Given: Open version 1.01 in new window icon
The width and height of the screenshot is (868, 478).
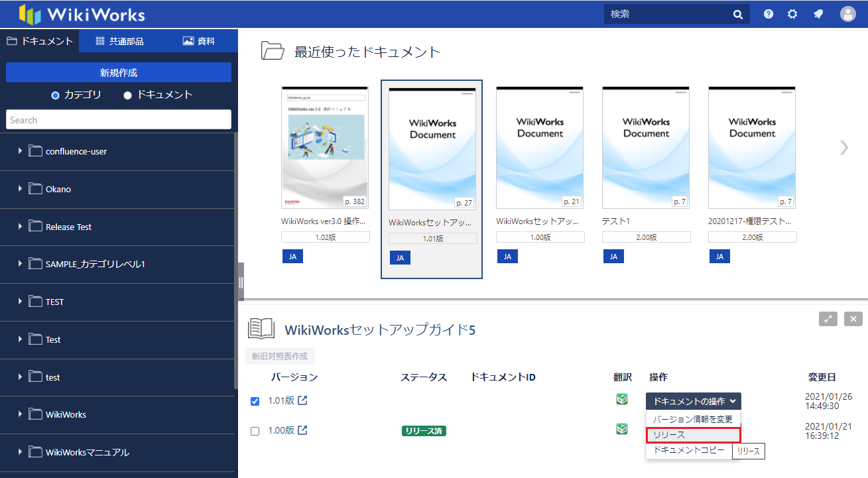Looking at the screenshot, I should click(303, 400).
